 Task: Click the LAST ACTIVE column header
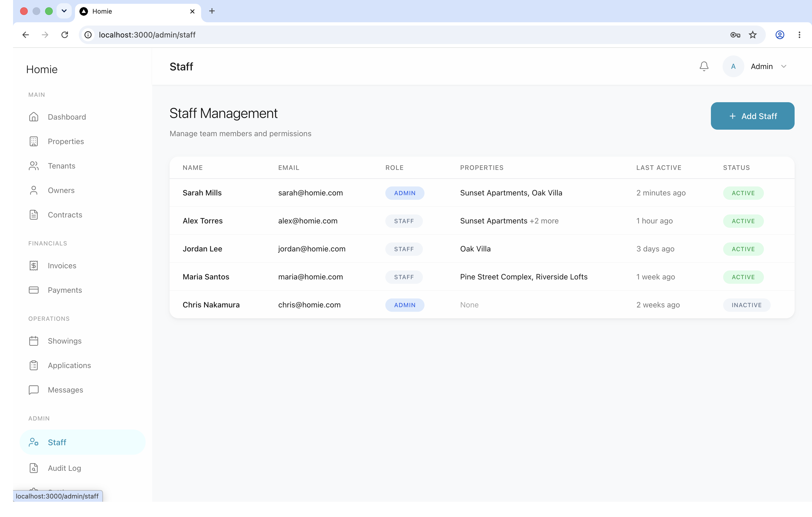[658, 168]
